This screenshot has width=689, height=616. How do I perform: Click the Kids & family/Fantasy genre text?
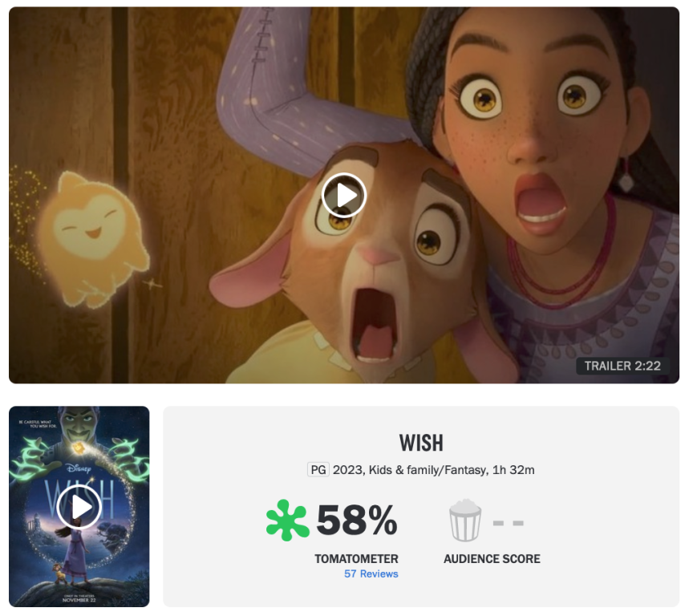click(428, 470)
